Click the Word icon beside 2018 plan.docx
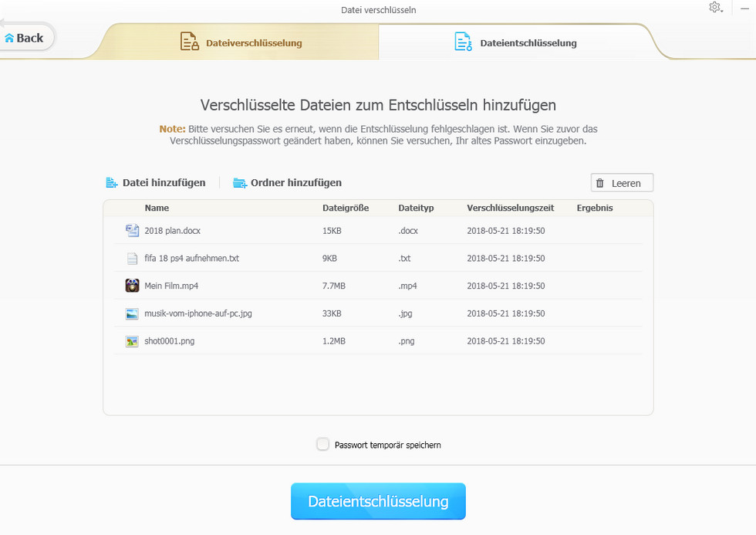 (x=132, y=230)
